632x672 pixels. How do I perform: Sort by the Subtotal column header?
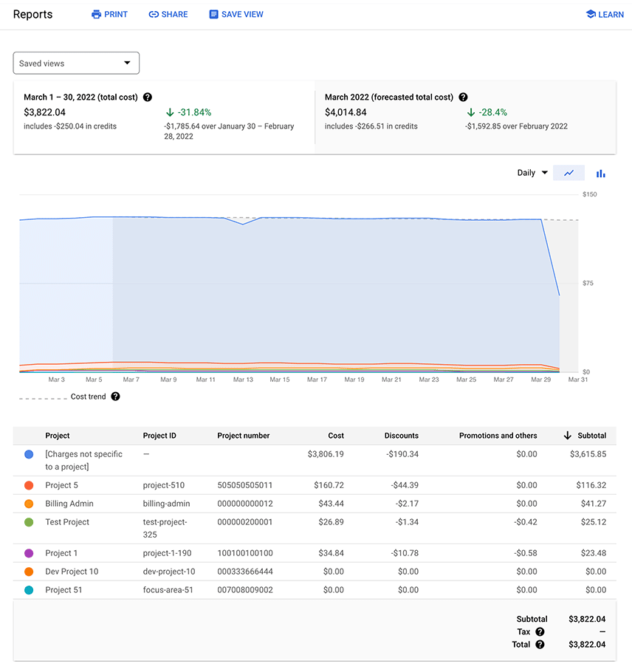pos(591,436)
